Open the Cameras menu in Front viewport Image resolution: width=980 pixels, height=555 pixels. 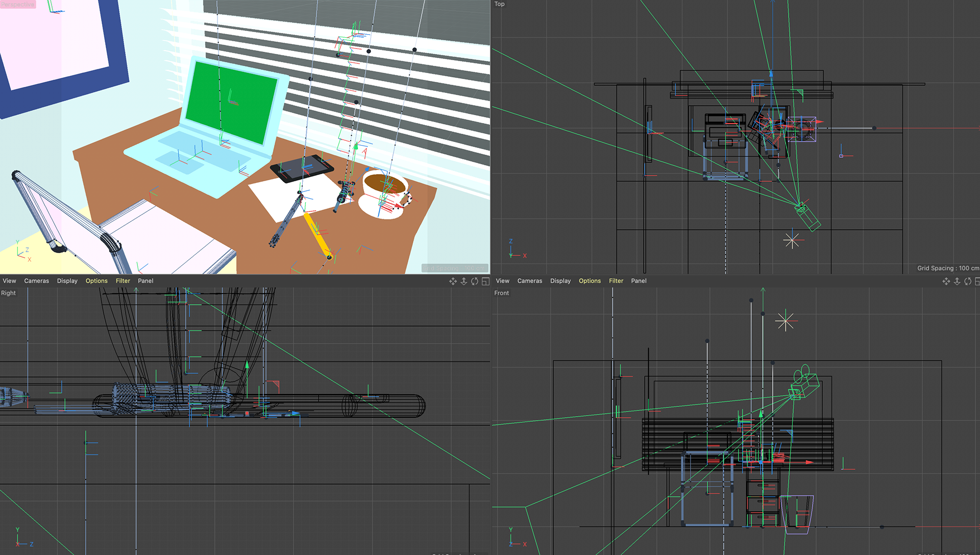click(529, 281)
